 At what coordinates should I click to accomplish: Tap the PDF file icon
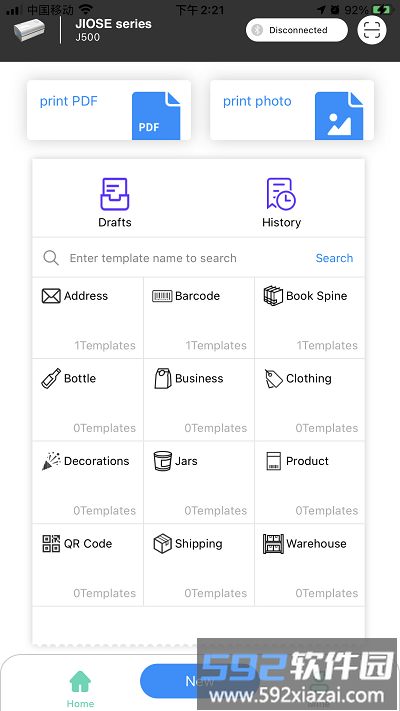[156, 116]
